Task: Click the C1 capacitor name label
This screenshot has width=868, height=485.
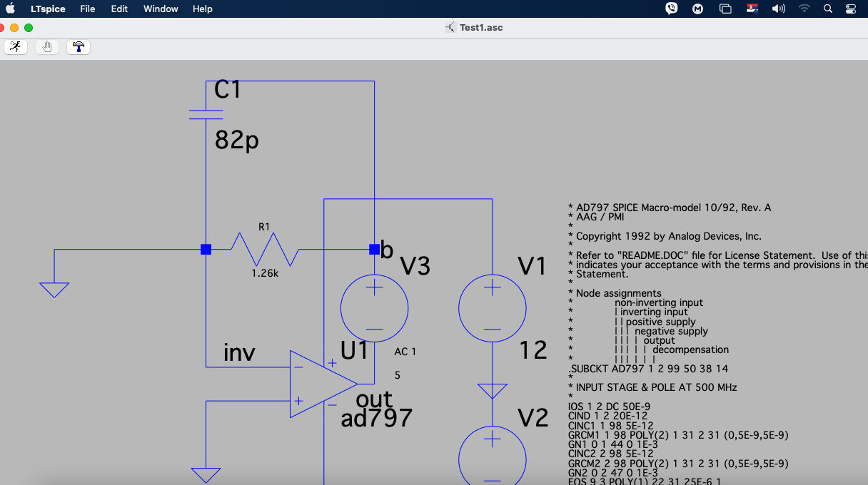Action: tap(228, 90)
